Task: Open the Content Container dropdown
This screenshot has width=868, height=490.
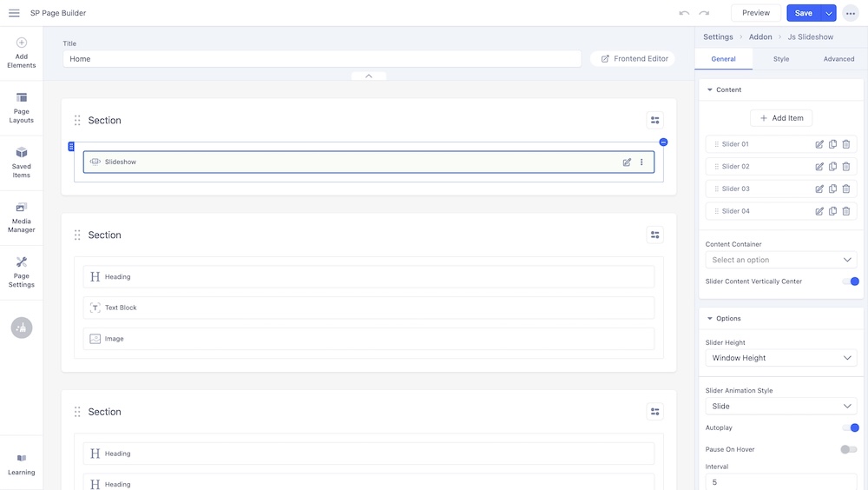Action: pos(781,260)
